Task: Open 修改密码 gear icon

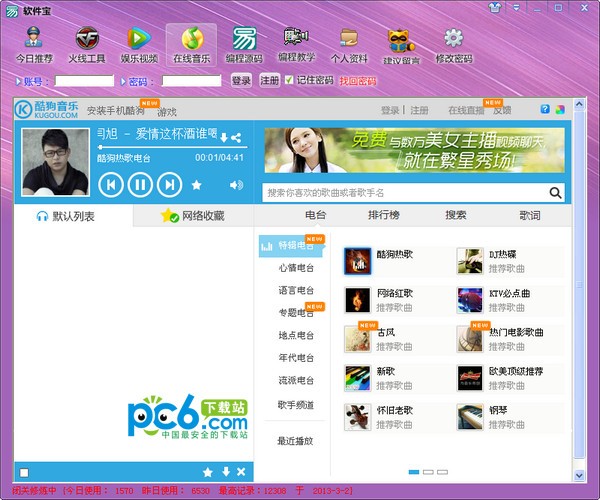Action: [454, 45]
